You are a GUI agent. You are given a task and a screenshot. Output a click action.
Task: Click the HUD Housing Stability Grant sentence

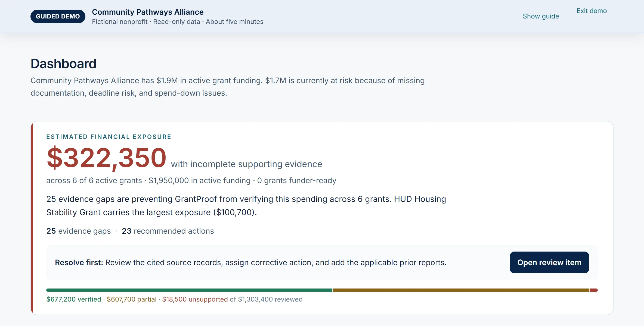pyautogui.click(x=246, y=206)
